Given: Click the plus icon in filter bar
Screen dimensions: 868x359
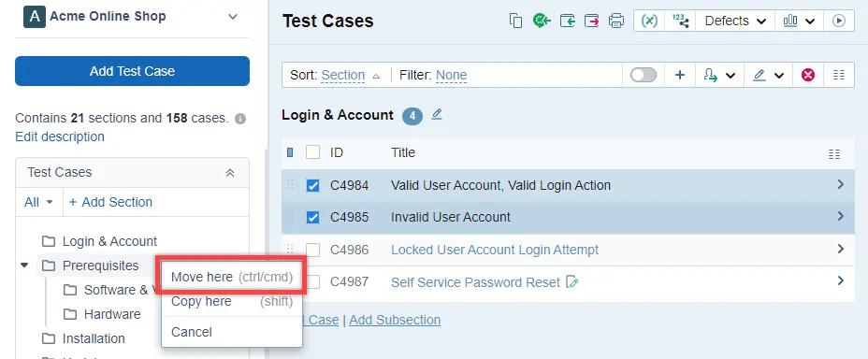Looking at the screenshot, I should (680, 75).
